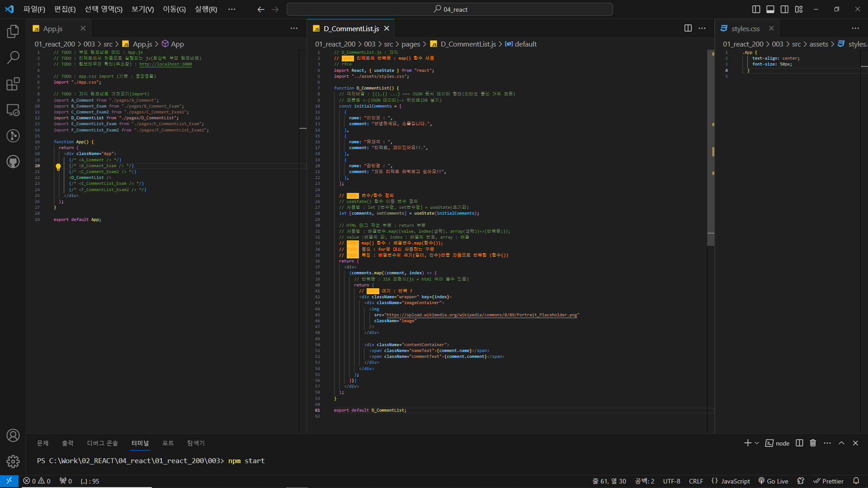Screen dimensions: 868x488
Task: Open the localhost:3000 link in App.js
Action: (x=165, y=64)
